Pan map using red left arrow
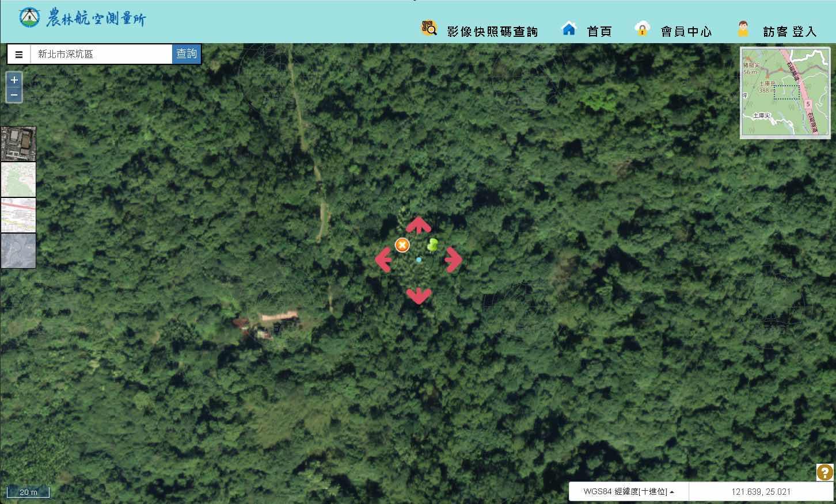Image resolution: width=836 pixels, height=504 pixels. tap(383, 259)
